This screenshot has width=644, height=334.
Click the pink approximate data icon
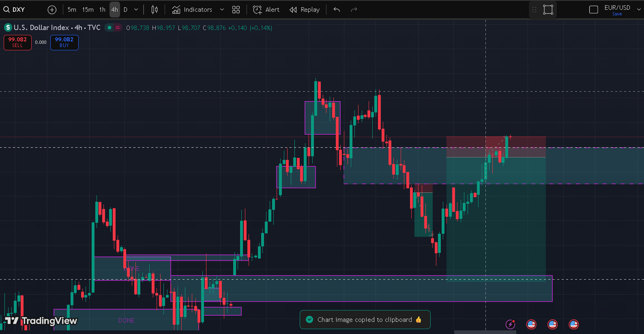pyautogui.click(x=117, y=27)
